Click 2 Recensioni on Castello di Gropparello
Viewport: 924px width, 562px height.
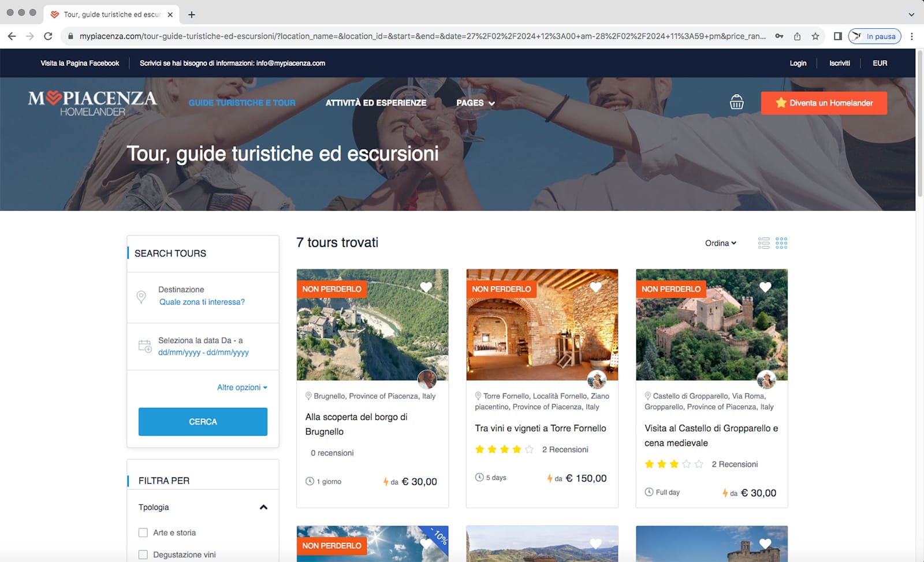point(735,464)
